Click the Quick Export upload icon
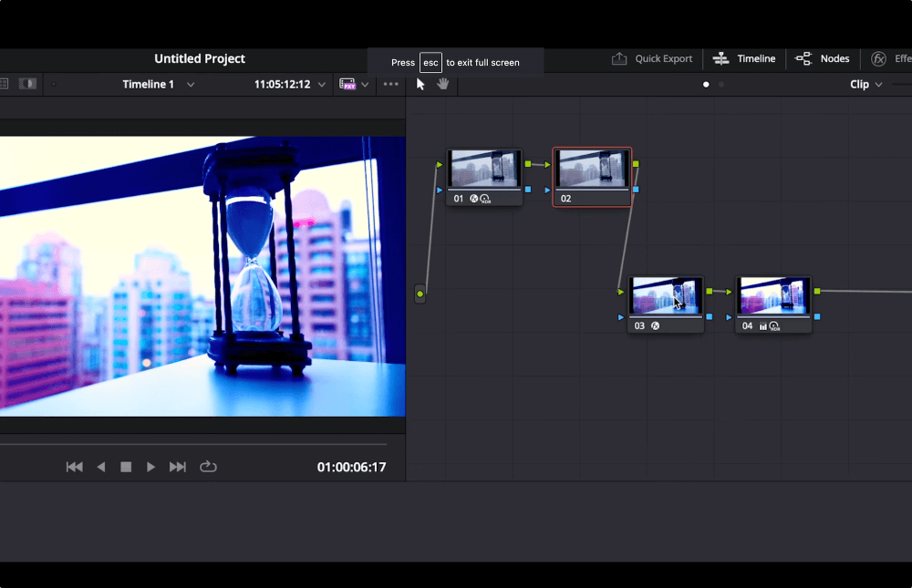Viewport: 912px width, 588px height. click(619, 58)
